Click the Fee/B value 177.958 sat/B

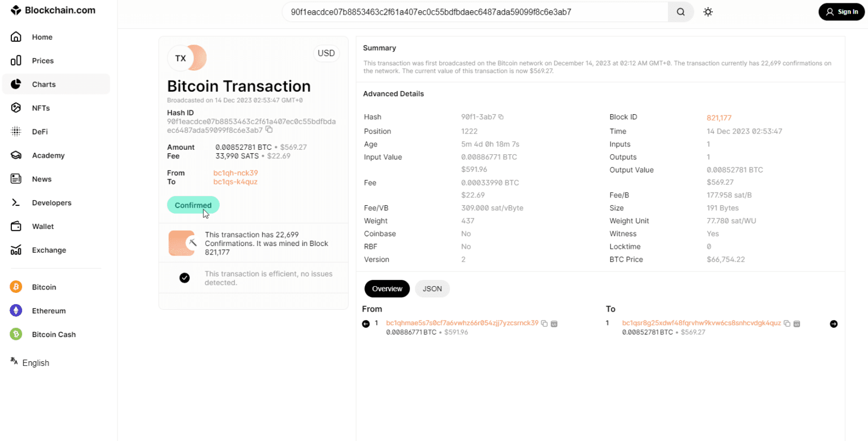[729, 195]
